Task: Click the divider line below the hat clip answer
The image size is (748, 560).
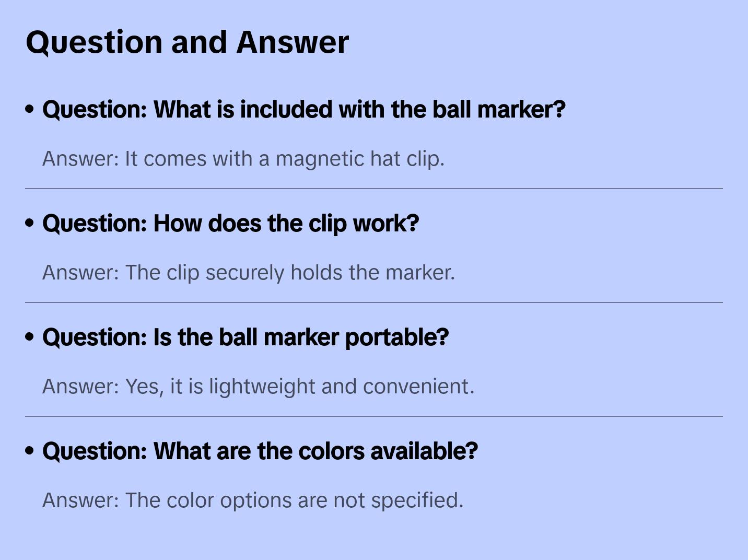Action: tap(374, 189)
